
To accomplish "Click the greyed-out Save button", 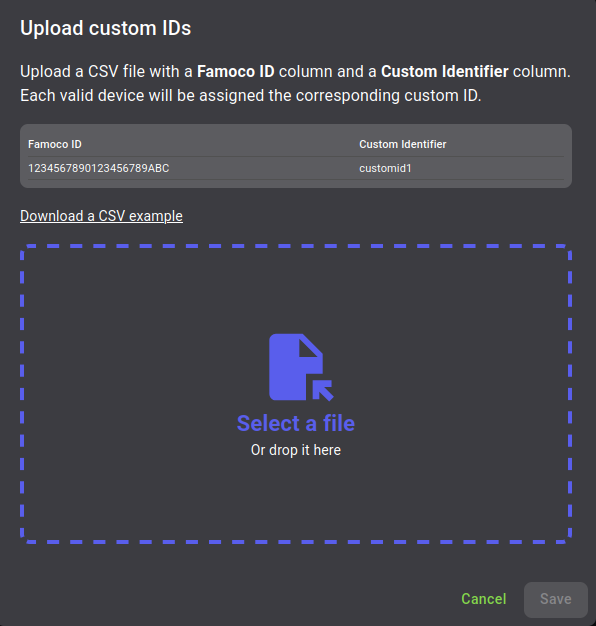I will point(556,599).
